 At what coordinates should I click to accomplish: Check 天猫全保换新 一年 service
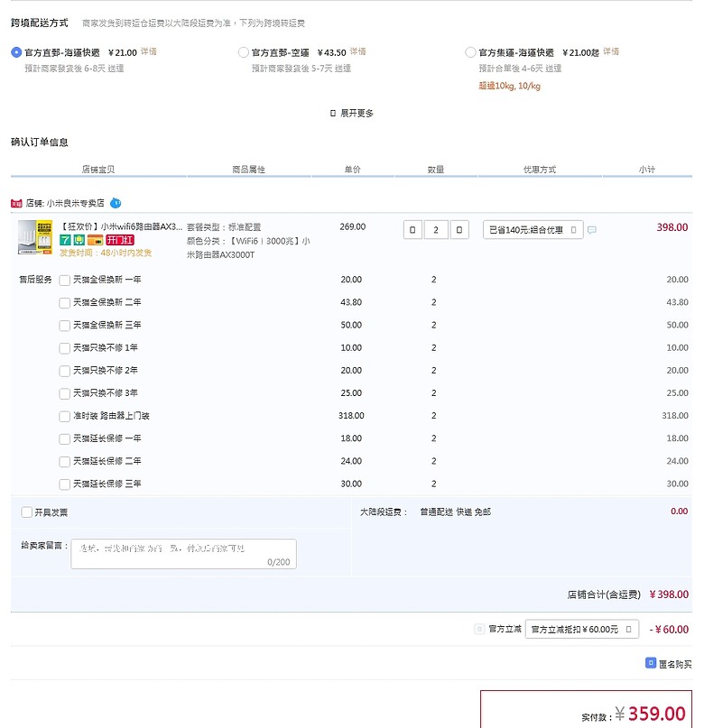(65, 280)
